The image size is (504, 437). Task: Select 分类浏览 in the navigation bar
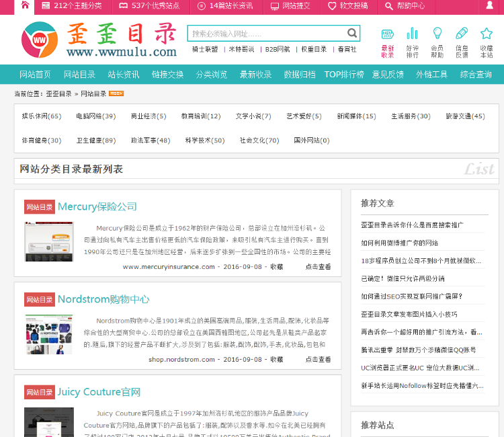pyautogui.click(x=212, y=75)
